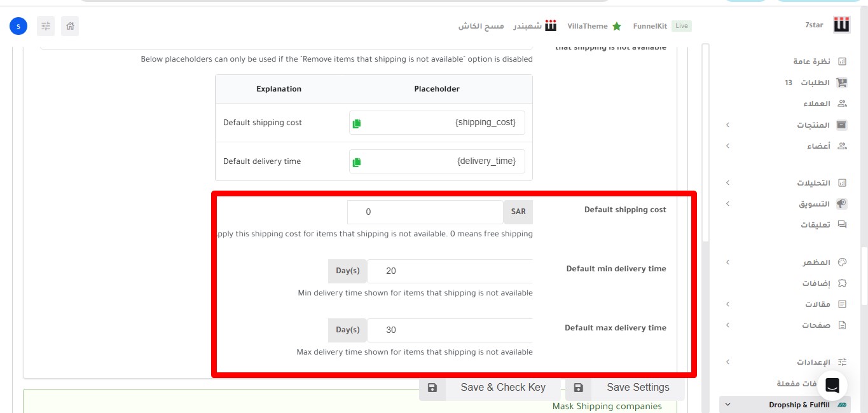Click the Save & Check Key button

click(x=490, y=388)
